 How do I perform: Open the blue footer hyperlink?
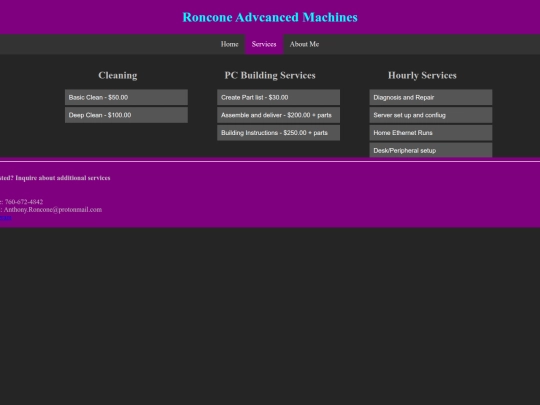pyautogui.click(x=6, y=217)
